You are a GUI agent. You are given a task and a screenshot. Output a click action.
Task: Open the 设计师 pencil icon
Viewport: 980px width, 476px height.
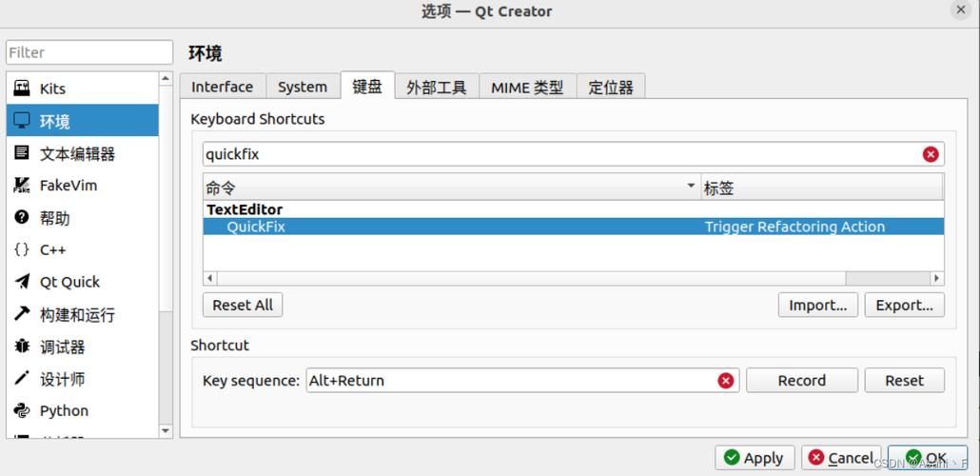[22, 378]
